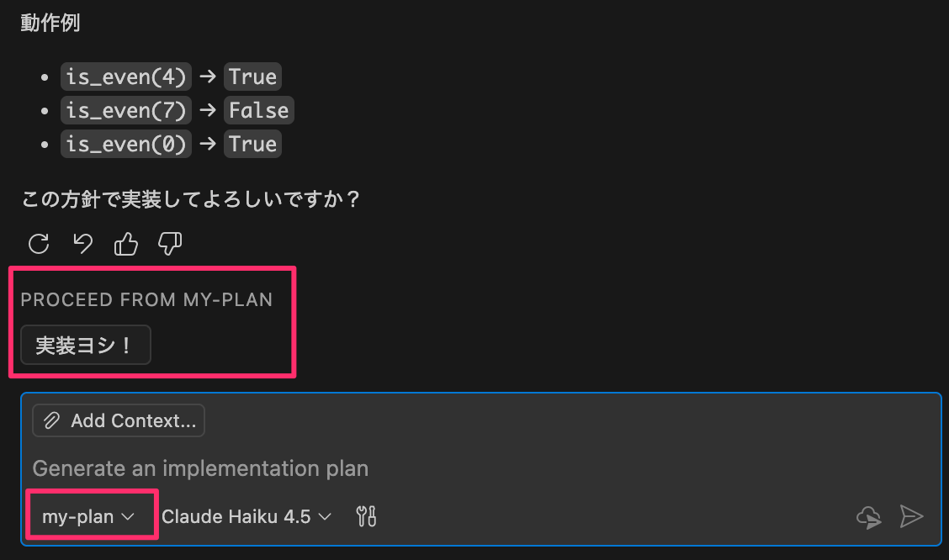
Task: Click the paperclip icon on Add Context
Action: coord(52,420)
